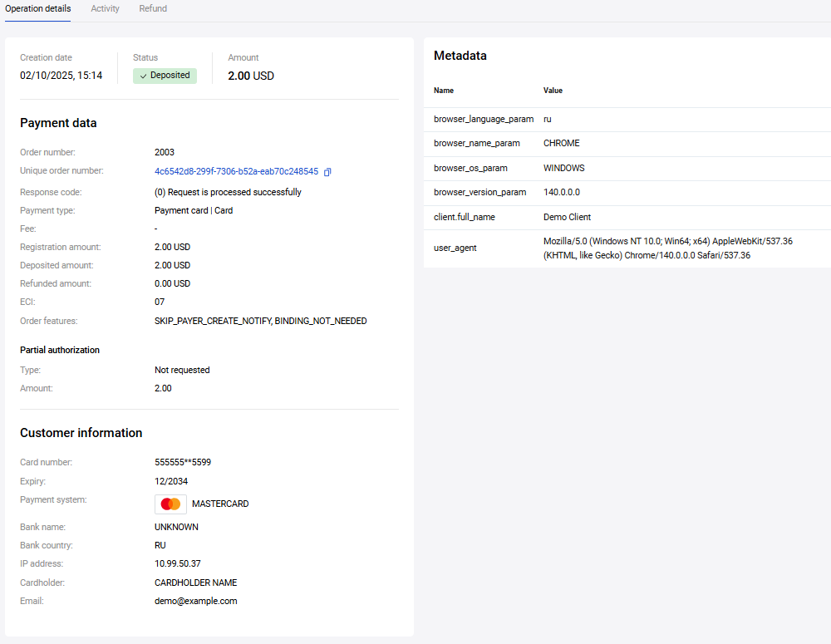Click the IP address value 10.99.50.37
The image size is (831, 644).
pos(177,563)
